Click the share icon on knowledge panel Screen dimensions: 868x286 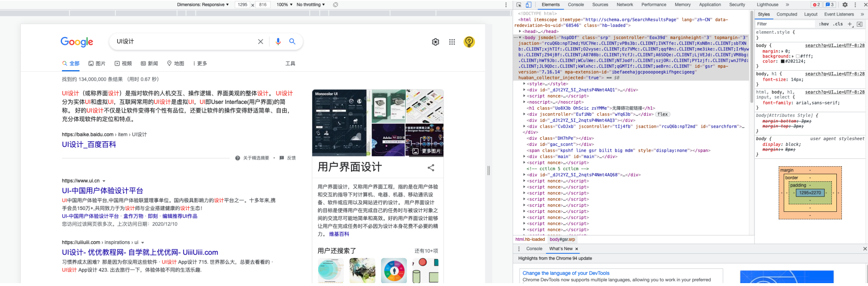click(431, 168)
